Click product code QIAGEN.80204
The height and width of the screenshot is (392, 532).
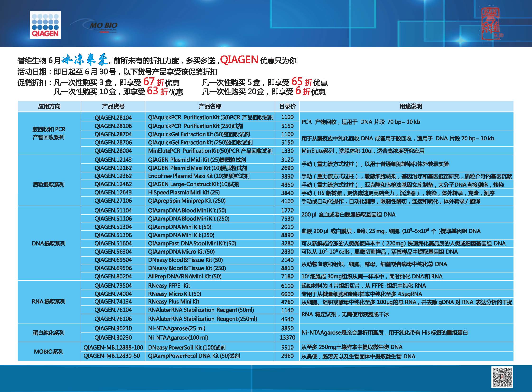113,277
